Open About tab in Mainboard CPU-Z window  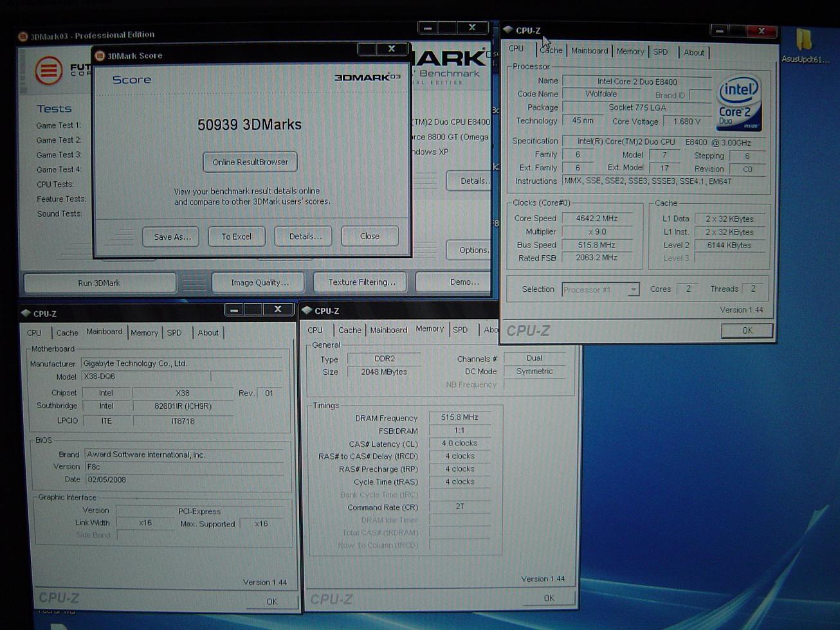pyautogui.click(x=208, y=333)
